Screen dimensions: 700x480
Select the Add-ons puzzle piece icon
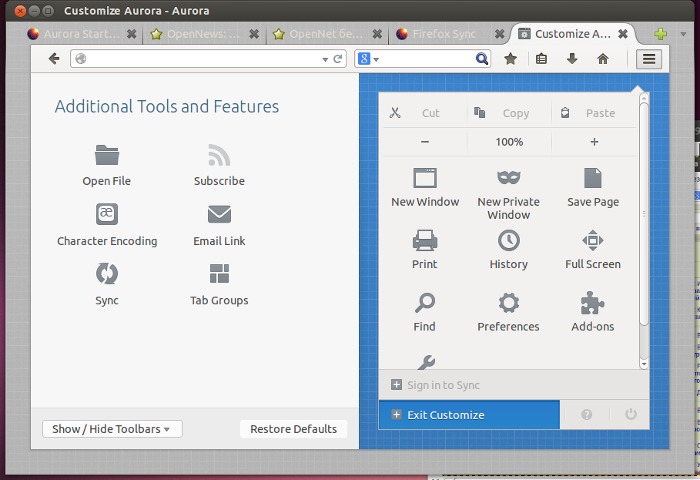point(592,303)
